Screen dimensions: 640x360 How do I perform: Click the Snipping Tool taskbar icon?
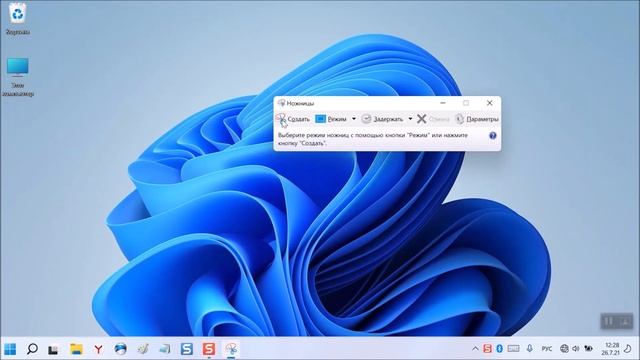(231, 349)
